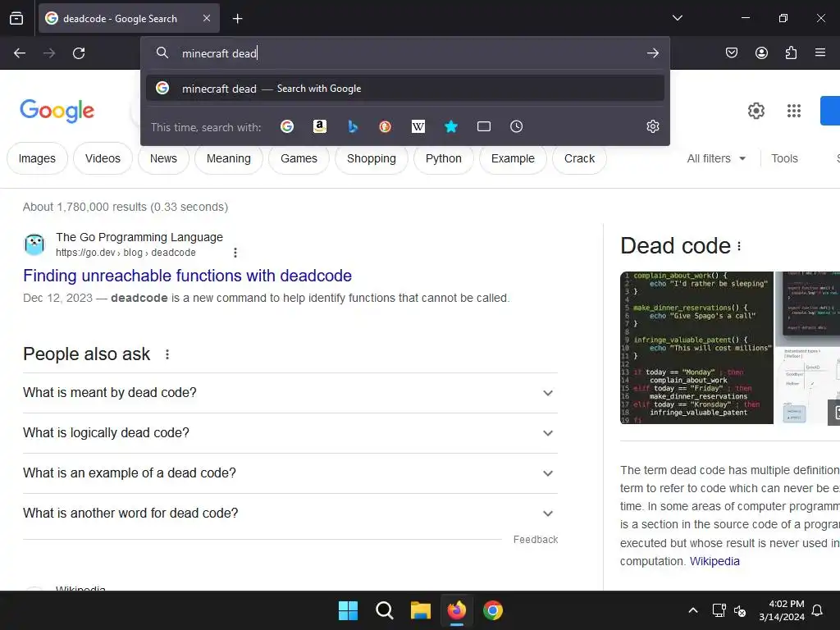Open more options for go.dev result
The image size is (840, 630).
235,253
